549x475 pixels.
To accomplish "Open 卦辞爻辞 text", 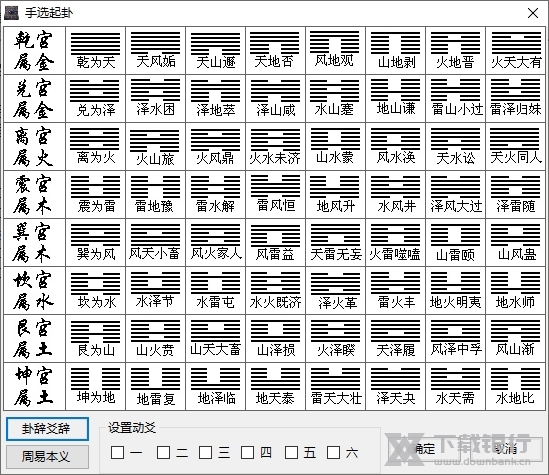I will pos(47,428).
